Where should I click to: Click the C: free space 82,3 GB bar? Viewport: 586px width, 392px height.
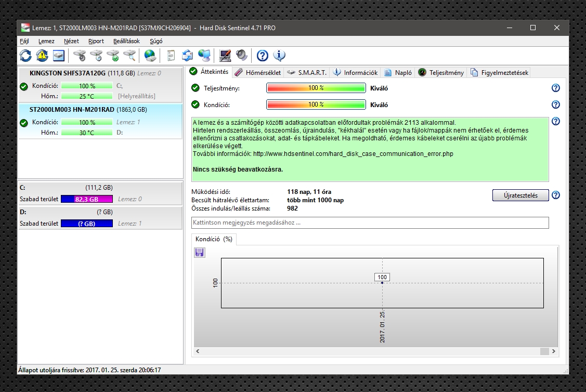pos(87,199)
